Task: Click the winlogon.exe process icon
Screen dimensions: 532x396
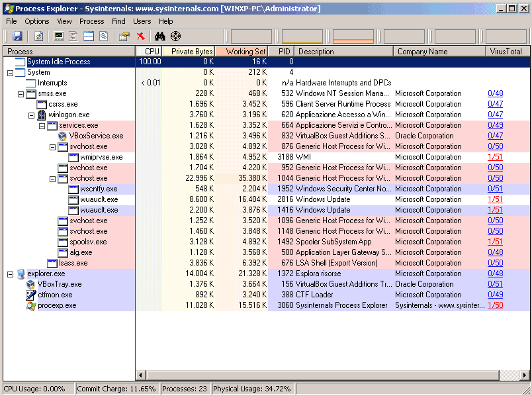Action: 42,115
